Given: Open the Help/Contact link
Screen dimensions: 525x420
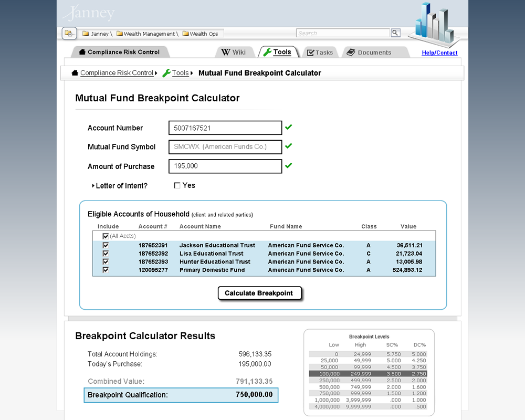Looking at the screenshot, I should click(x=439, y=53).
